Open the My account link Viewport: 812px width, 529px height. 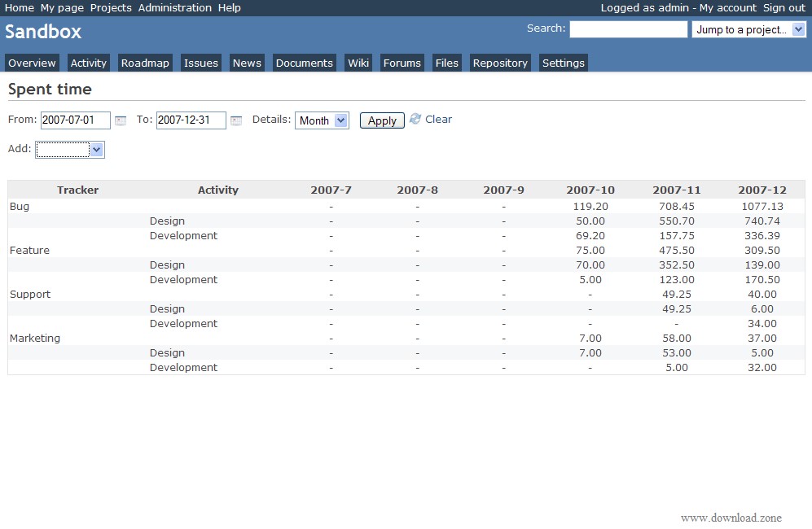tap(727, 7)
